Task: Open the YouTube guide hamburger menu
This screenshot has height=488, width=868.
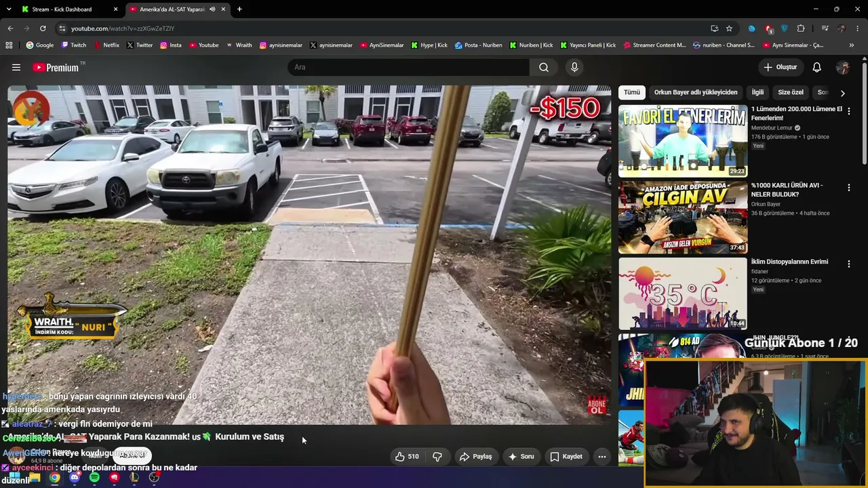Action: (16, 67)
